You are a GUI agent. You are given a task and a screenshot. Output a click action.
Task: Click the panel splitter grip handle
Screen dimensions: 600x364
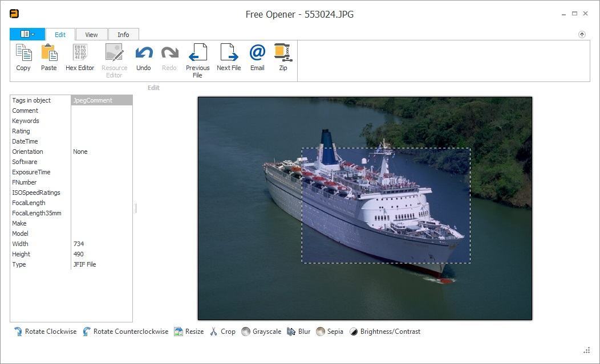(136, 208)
